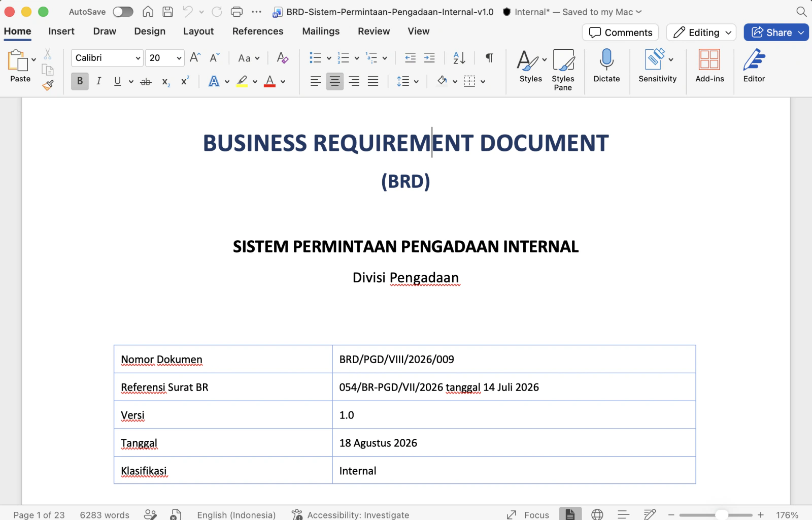Open the Design tab
The height and width of the screenshot is (520, 812).
point(150,31)
